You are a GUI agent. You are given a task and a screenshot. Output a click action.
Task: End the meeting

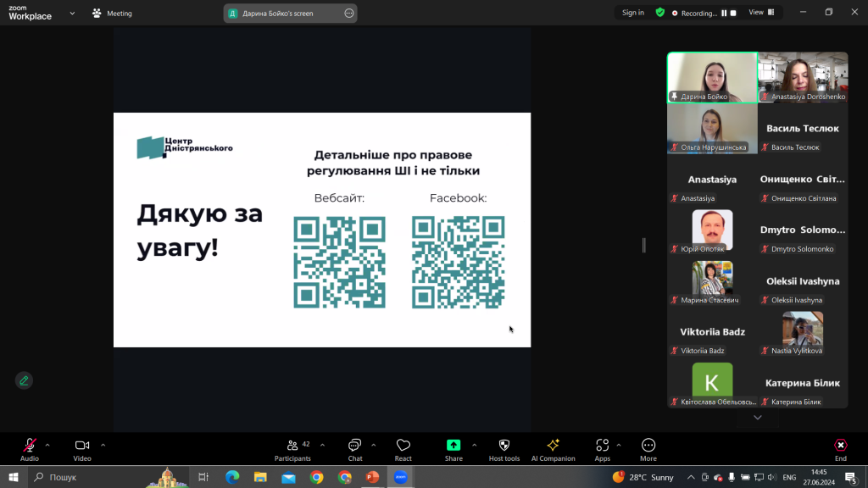pyautogui.click(x=840, y=450)
